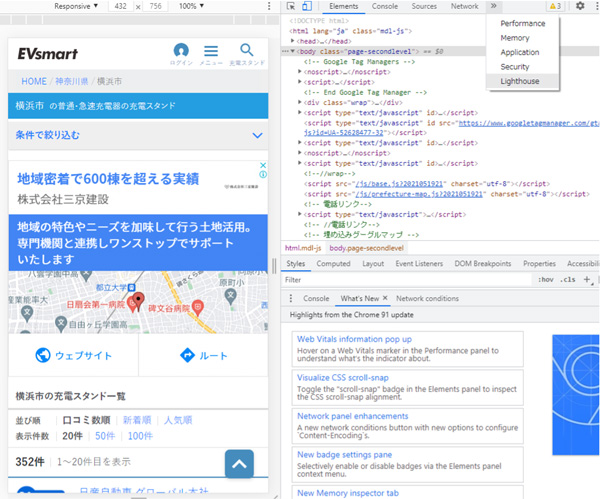Open the DOM Breakpoints tab
The height and width of the screenshot is (499, 600).
click(483, 264)
